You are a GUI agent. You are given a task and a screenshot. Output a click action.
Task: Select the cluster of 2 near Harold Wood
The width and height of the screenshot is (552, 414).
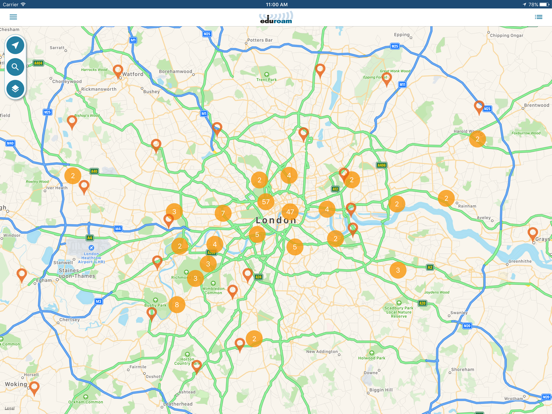point(477,139)
